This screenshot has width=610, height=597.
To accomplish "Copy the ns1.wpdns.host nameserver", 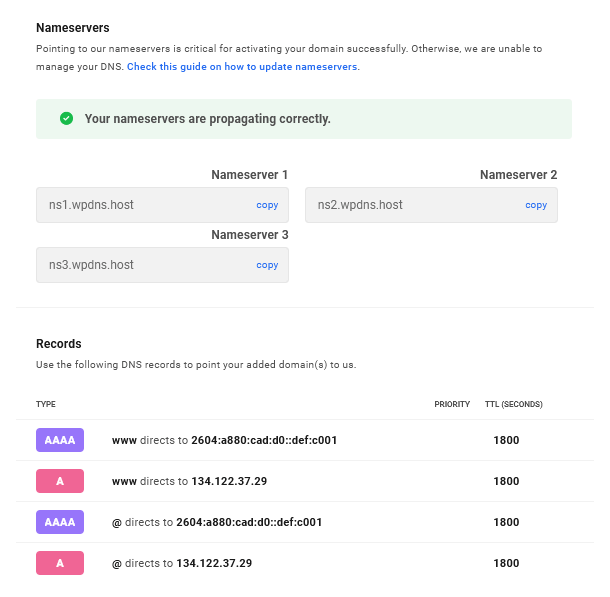I will pos(267,205).
